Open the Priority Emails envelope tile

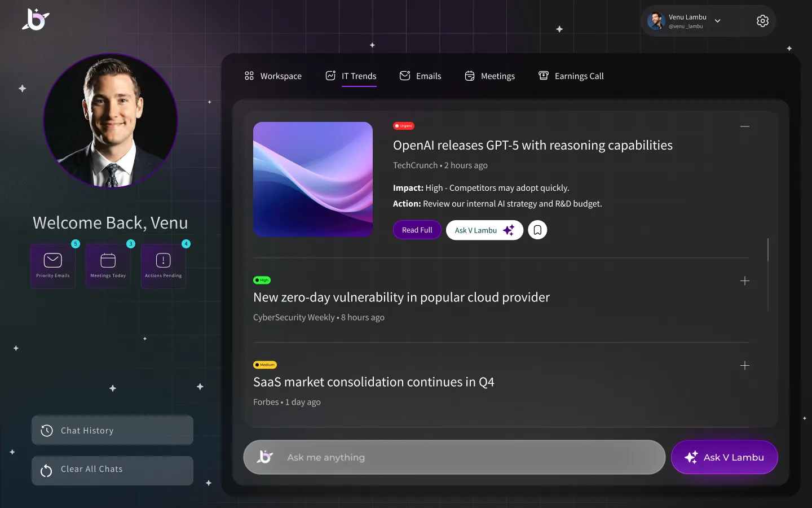(53, 266)
